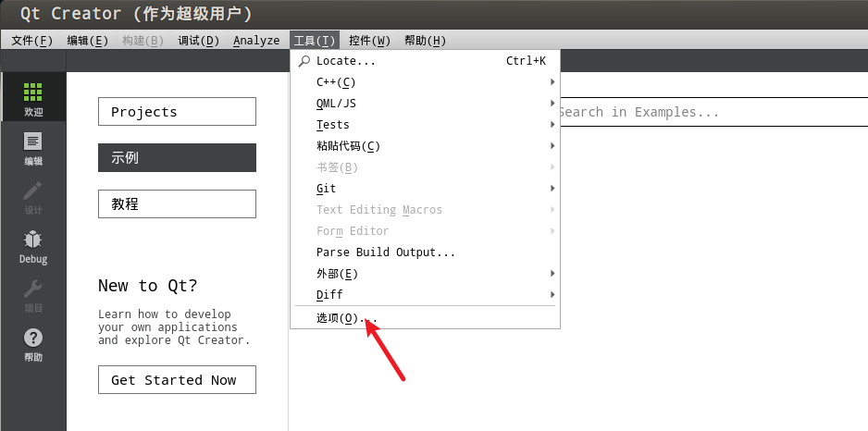Expand the Text Editing Macros submenu
The image size is (868, 431).
(425, 210)
